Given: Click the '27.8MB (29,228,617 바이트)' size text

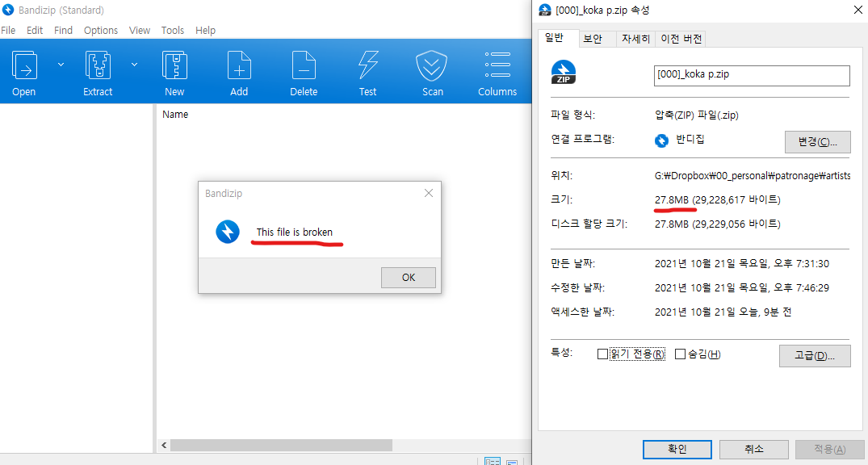Looking at the screenshot, I should 718,200.
